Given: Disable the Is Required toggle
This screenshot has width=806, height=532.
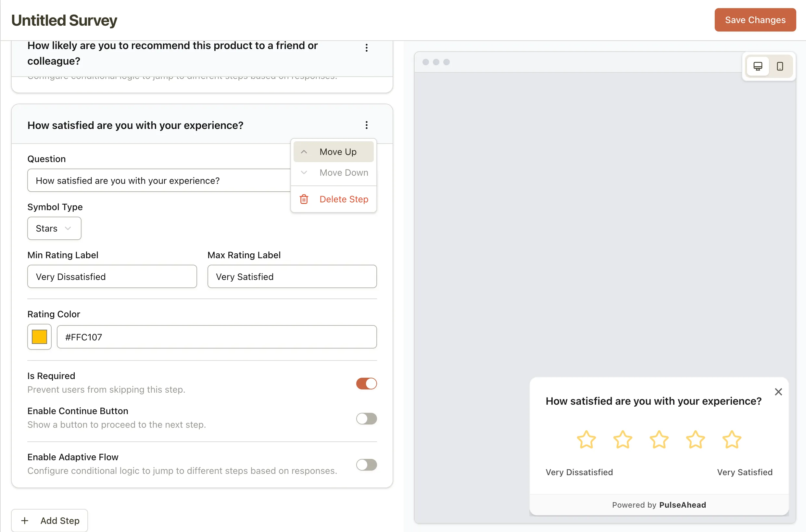Looking at the screenshot, I should coord(366,383).
